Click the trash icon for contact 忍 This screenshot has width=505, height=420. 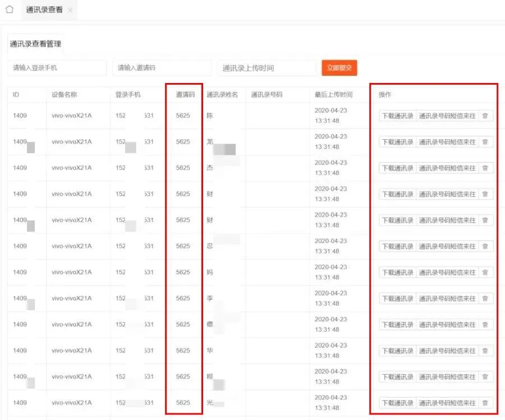(485, 246)
